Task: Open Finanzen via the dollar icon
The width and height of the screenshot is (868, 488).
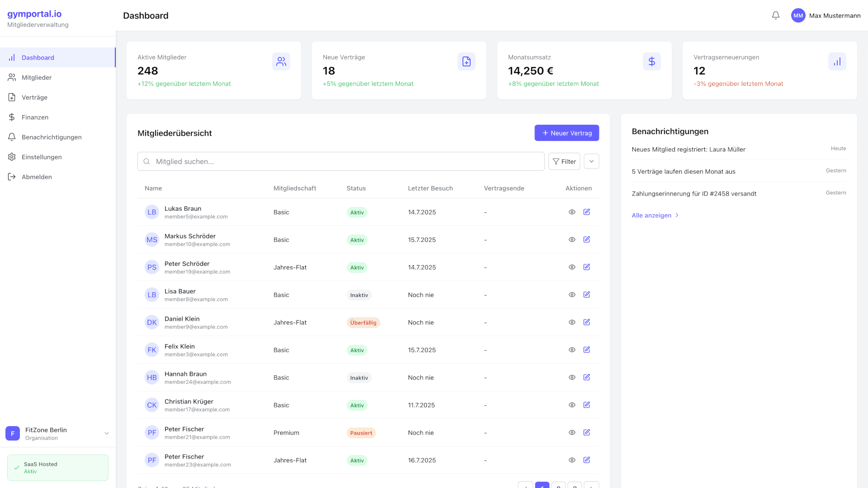Action: pos(12,117)
